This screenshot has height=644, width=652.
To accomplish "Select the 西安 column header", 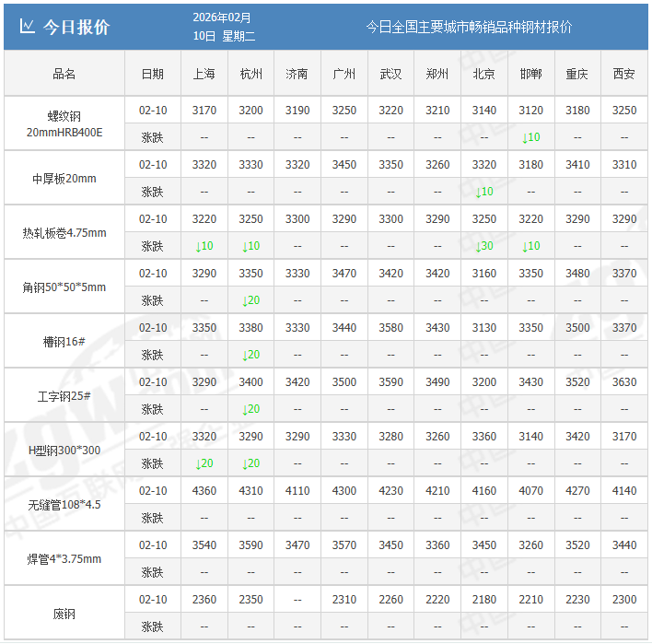I will 623,74.
